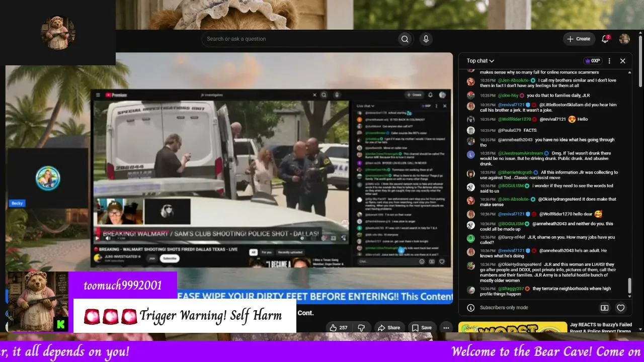Click the "Subscribers-only mode" label

504,308
